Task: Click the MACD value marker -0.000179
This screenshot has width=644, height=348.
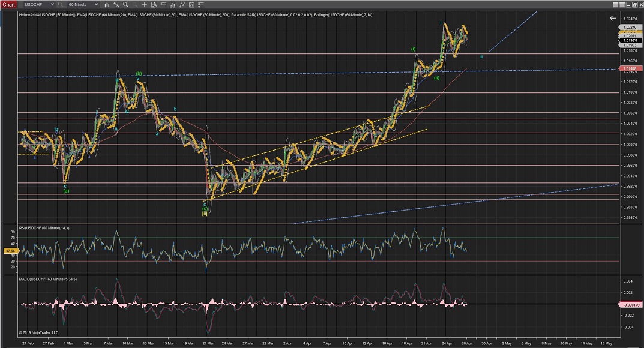Action: click(x=631, y=305)
